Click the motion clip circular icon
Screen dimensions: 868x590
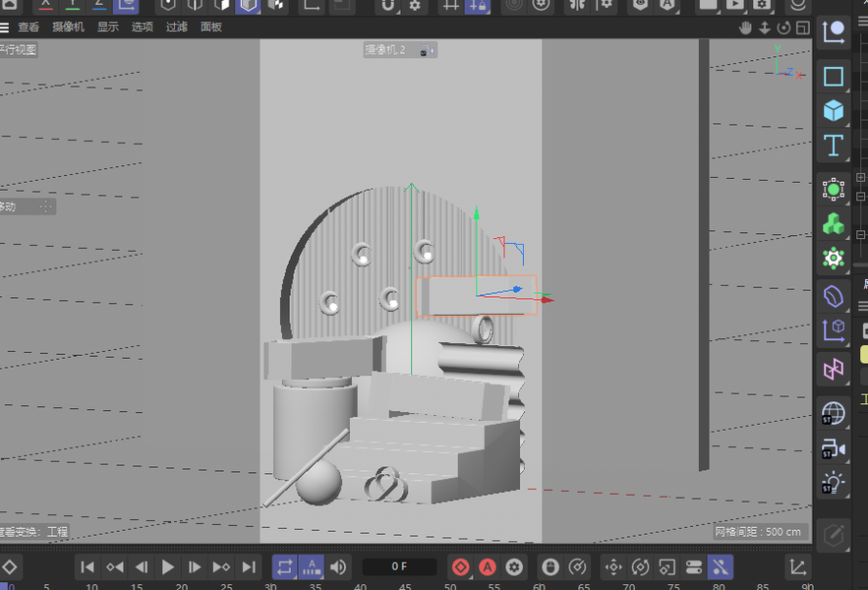point(577,567)
